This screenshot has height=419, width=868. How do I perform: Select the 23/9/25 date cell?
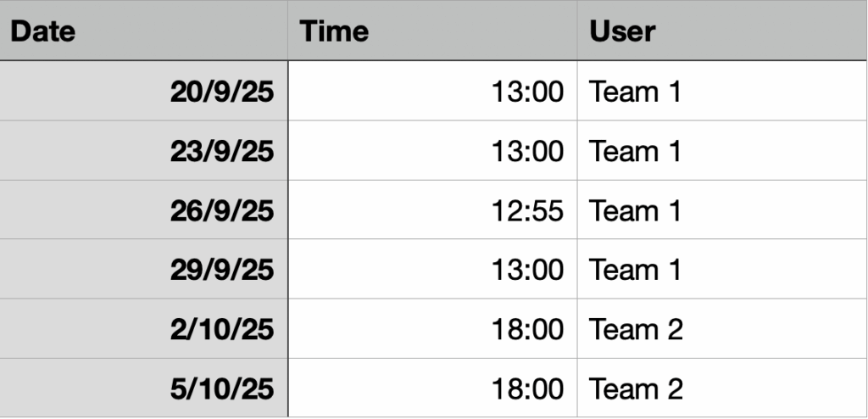point(222,151)
